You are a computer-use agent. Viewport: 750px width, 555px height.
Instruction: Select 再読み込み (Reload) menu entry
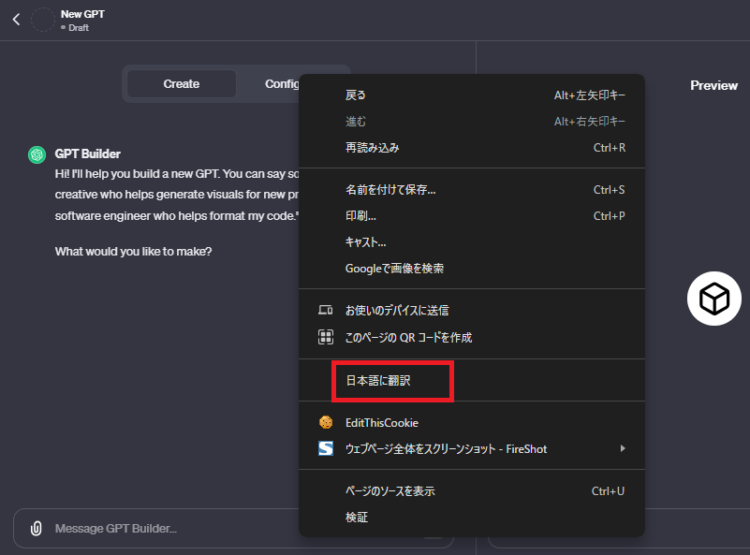tap(472, 148)
